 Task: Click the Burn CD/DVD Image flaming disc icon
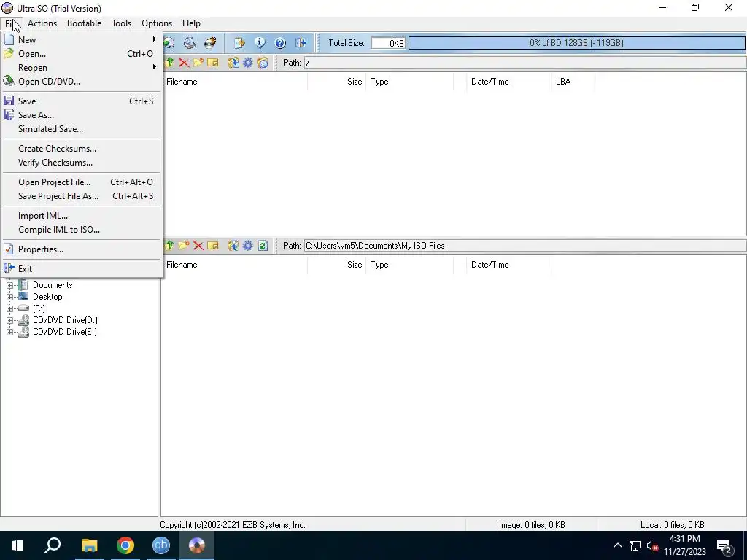209,43
